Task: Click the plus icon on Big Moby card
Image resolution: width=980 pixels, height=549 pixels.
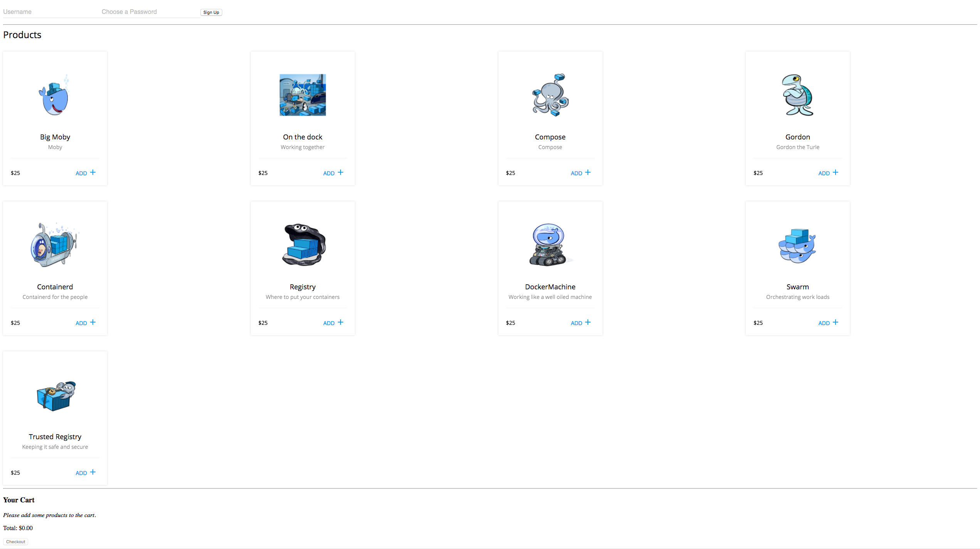Action: pyautogui.click(x=93, y=172)
